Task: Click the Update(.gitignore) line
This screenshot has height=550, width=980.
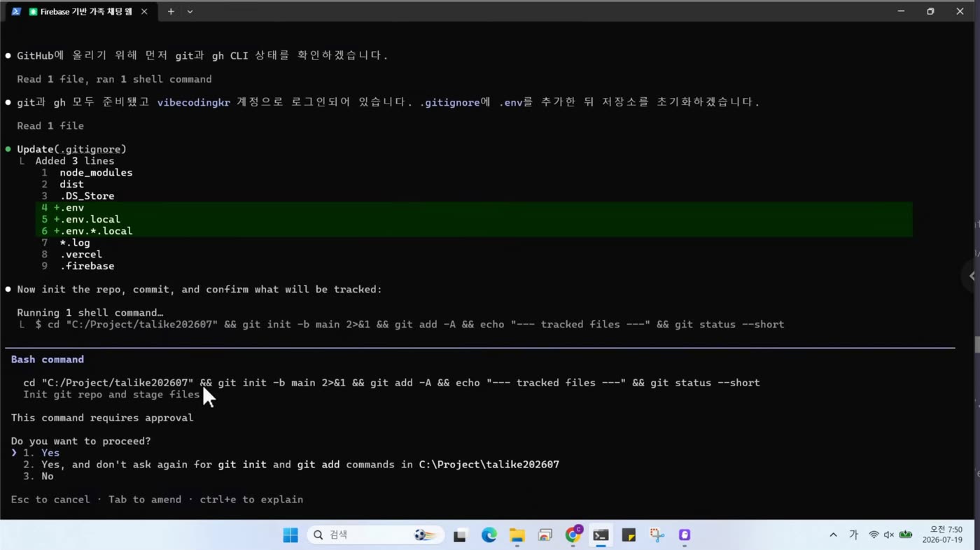Action: point(71,149)
